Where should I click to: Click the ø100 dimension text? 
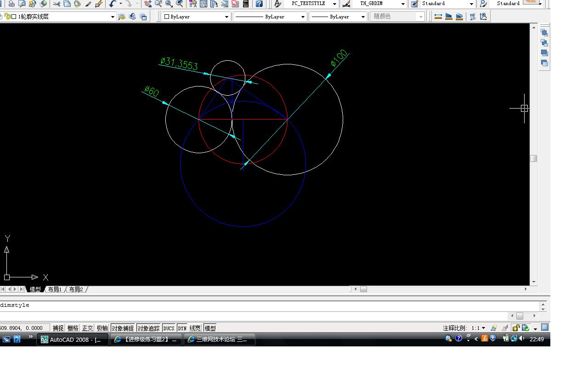pyautogui.click(x=339, y=58)
